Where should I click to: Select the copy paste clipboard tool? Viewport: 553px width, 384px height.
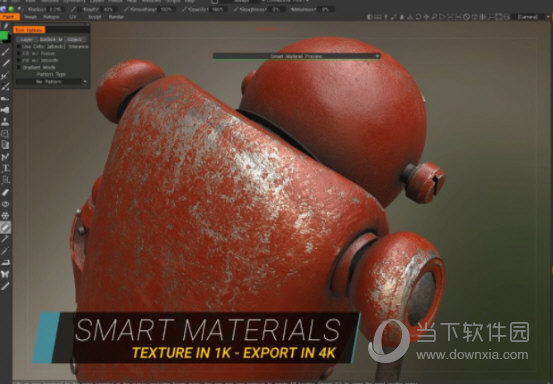[x=5, y=145]
